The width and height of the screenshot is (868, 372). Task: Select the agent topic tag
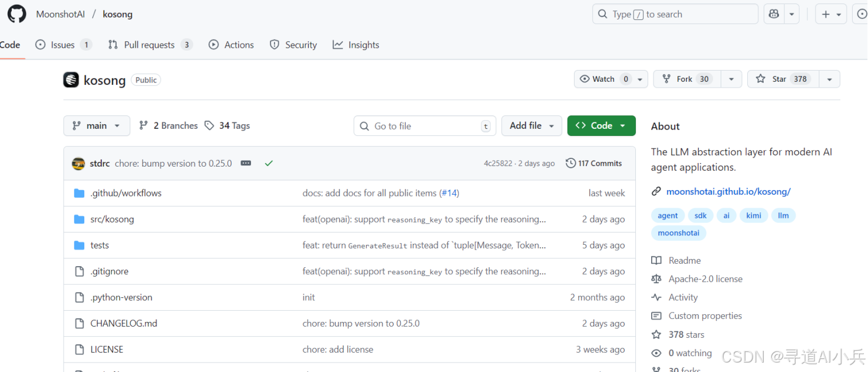tap(668, 215)
